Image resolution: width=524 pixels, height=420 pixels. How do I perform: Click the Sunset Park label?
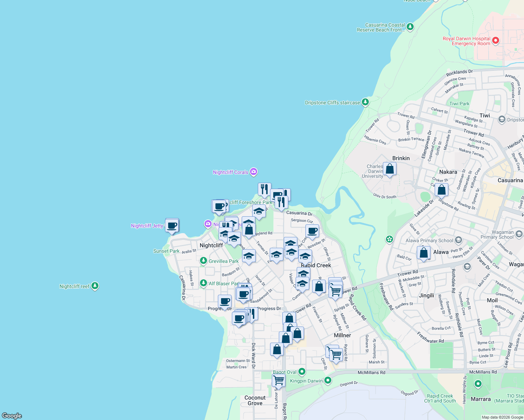(x=166, y=251)
